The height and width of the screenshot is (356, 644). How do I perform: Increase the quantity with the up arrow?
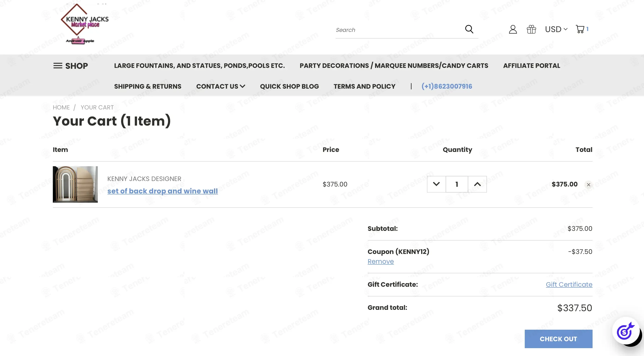point(477,184)
